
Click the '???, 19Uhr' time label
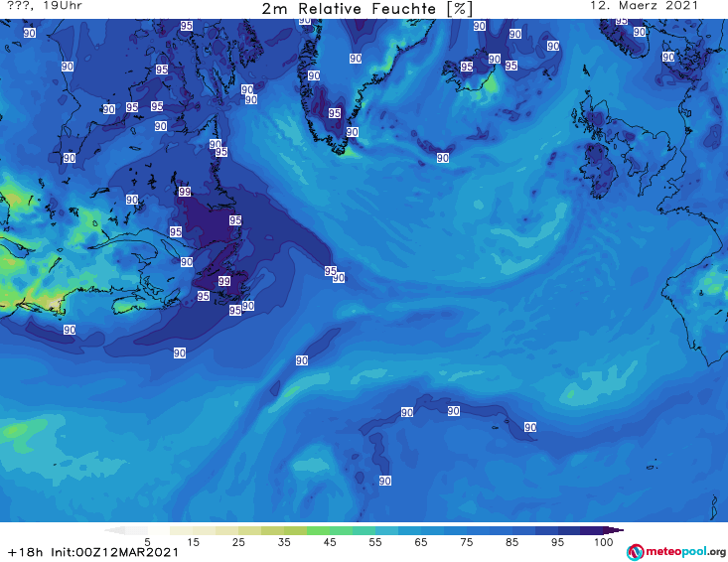point(45,6)
